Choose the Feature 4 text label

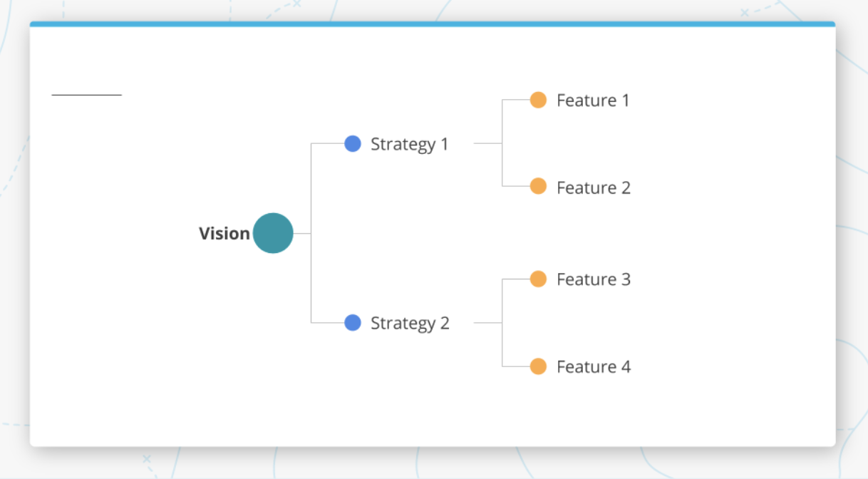point(593,367)
